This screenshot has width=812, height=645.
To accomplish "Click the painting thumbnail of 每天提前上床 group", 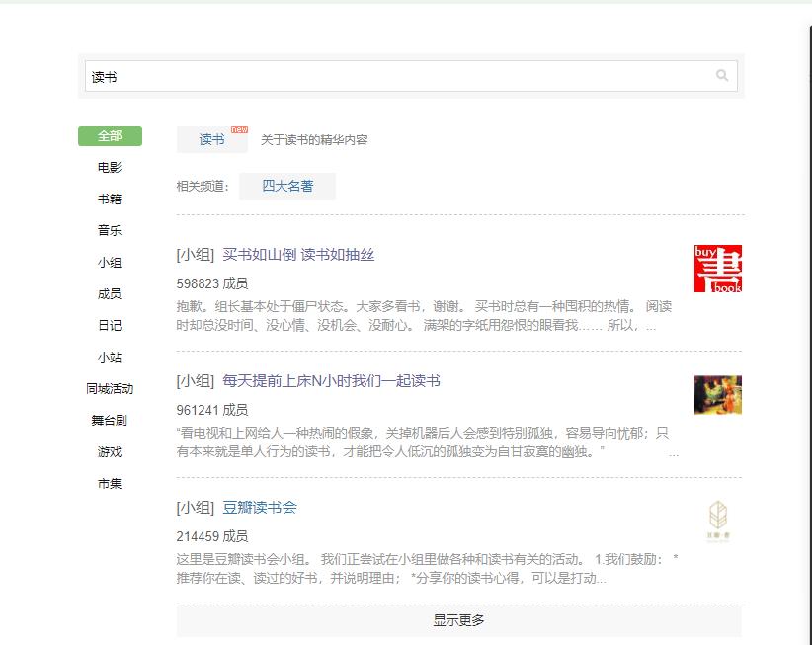I will 718,395.
